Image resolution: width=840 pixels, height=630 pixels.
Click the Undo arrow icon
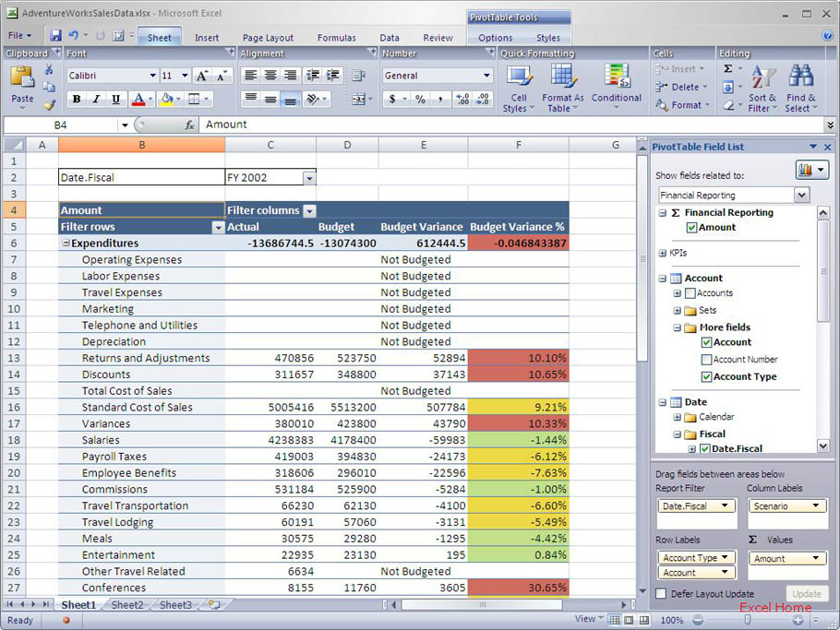click(x=74, y=35)
